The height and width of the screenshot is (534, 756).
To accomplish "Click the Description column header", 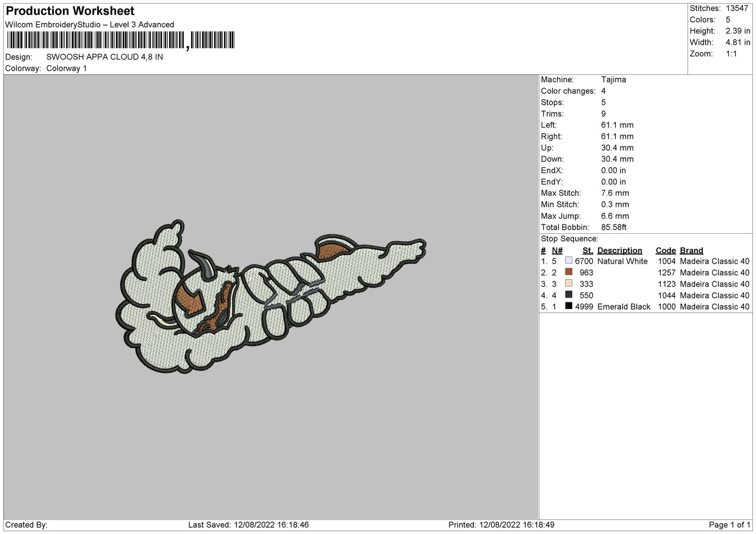I will click(x=619, y=251).
